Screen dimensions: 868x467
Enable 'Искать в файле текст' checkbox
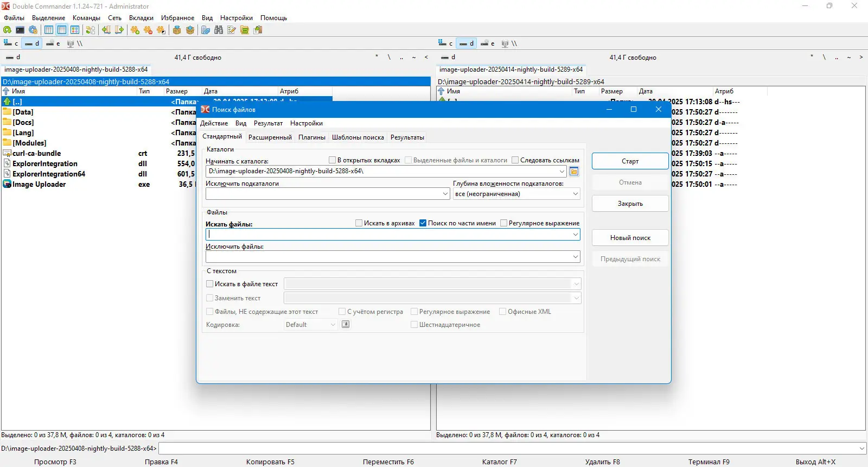click(x=210, y=284)
